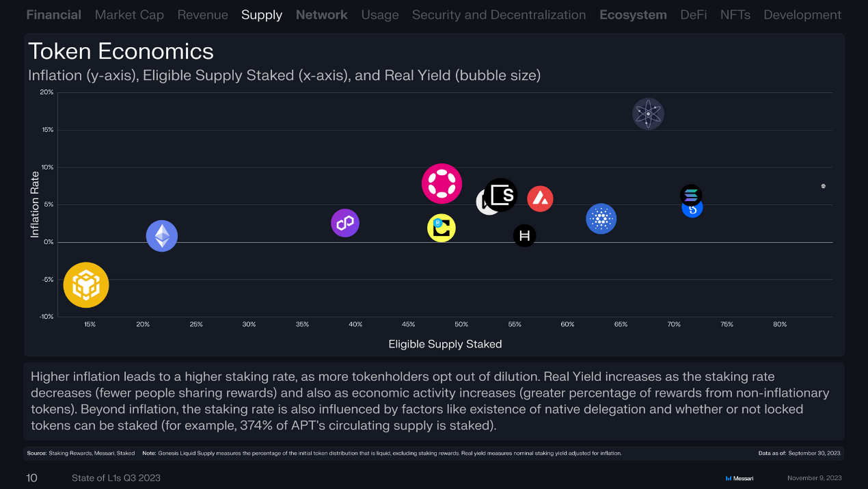Click the tiny bubble at far right
This screenshot has width=868, height=489.
823,186
